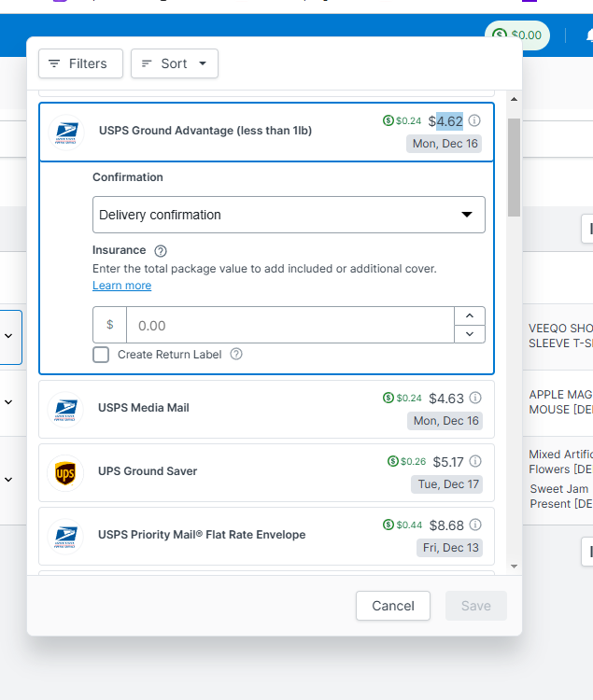Open the Filters button
The image size is (593, 700).
pos(81,63)
